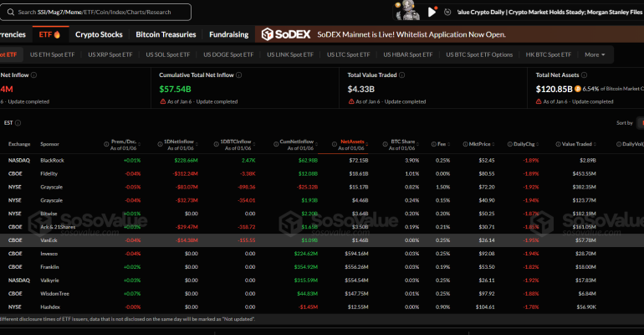Click Ark & 21Shares sponsor name

coord(58,227)
